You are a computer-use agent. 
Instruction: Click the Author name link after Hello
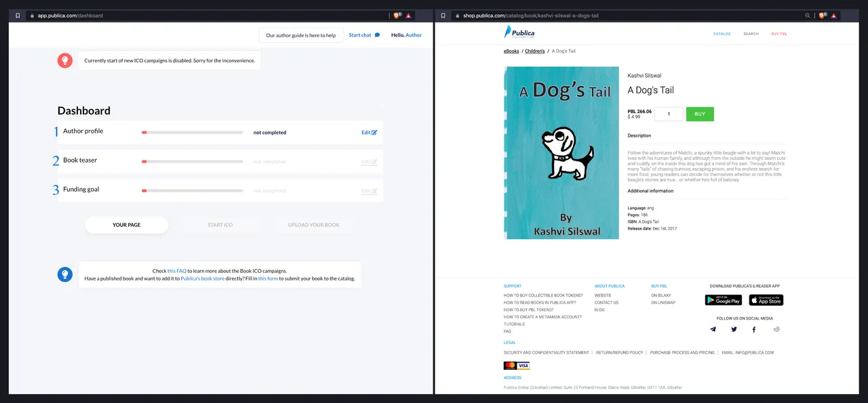pyautogui.click(x=414, y=35)
